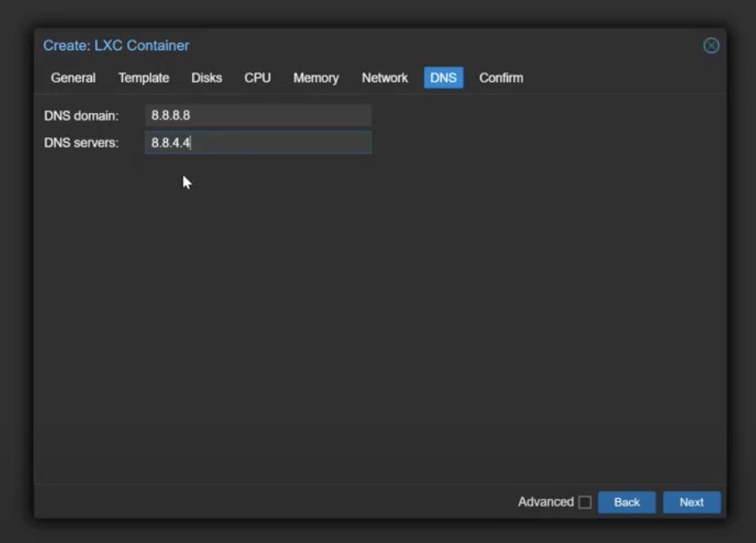756x543 pixels.
Task: Click the "DNS domain:" label
Action: 81,115
